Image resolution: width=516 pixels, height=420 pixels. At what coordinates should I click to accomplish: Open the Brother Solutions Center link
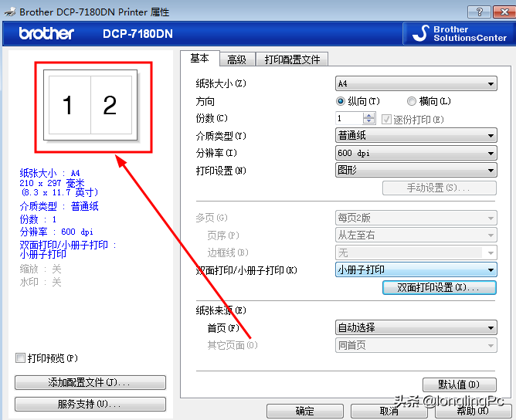tap(458, 33)
